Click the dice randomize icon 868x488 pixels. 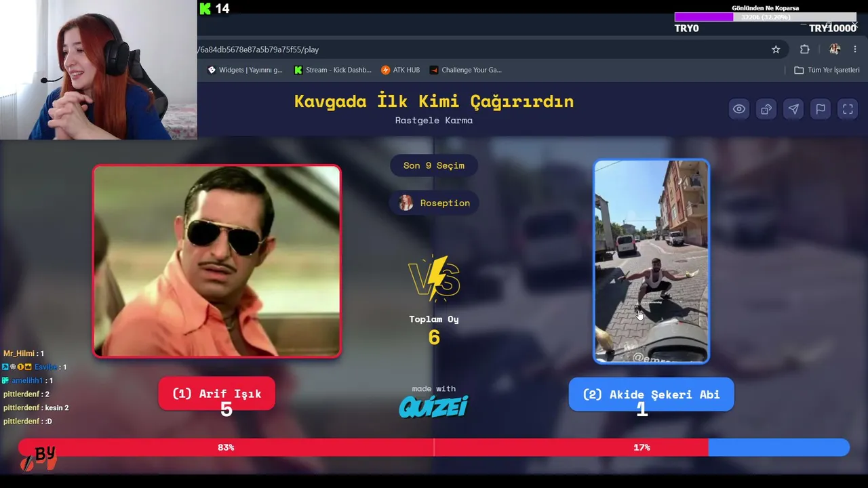[766, 109]
